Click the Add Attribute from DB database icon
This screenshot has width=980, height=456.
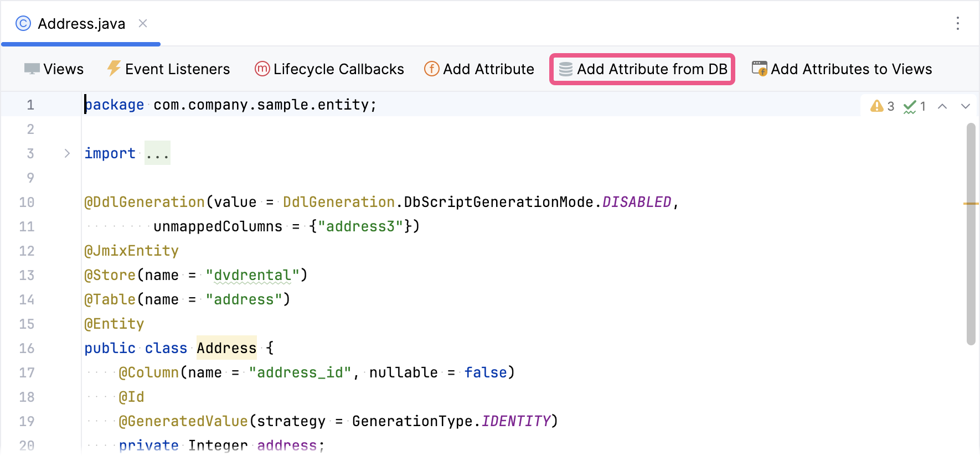[565, 69]
